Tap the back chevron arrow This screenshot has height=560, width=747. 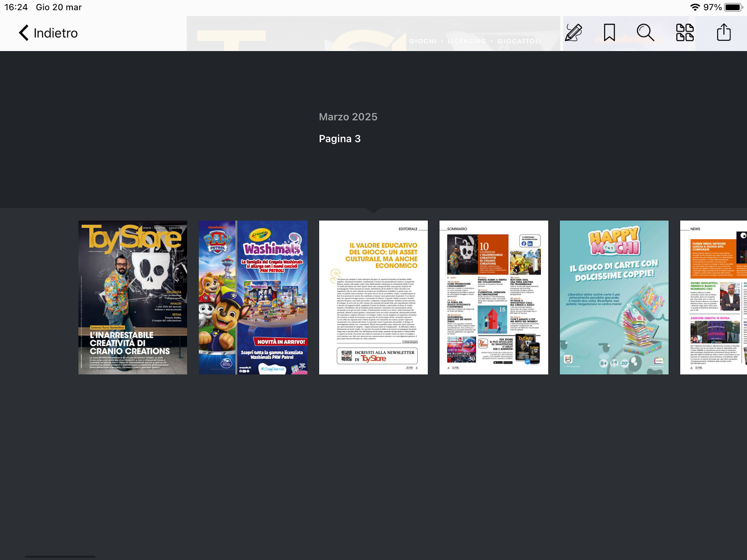[x=24, y=33]
